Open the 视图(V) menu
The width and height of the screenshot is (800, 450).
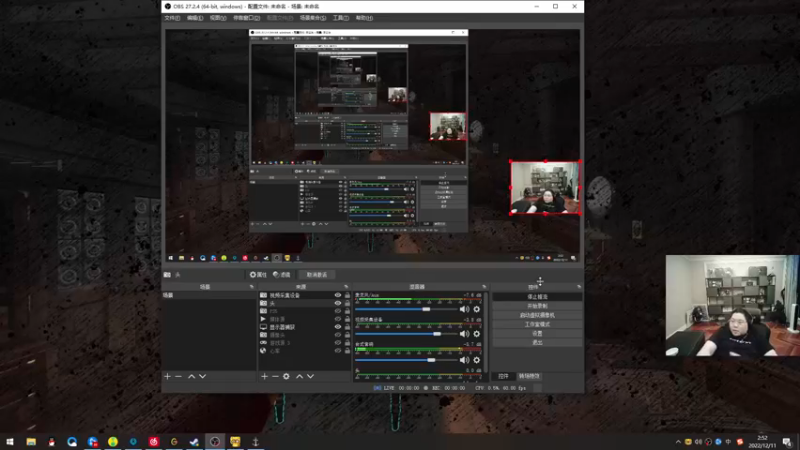click(218, 18)
